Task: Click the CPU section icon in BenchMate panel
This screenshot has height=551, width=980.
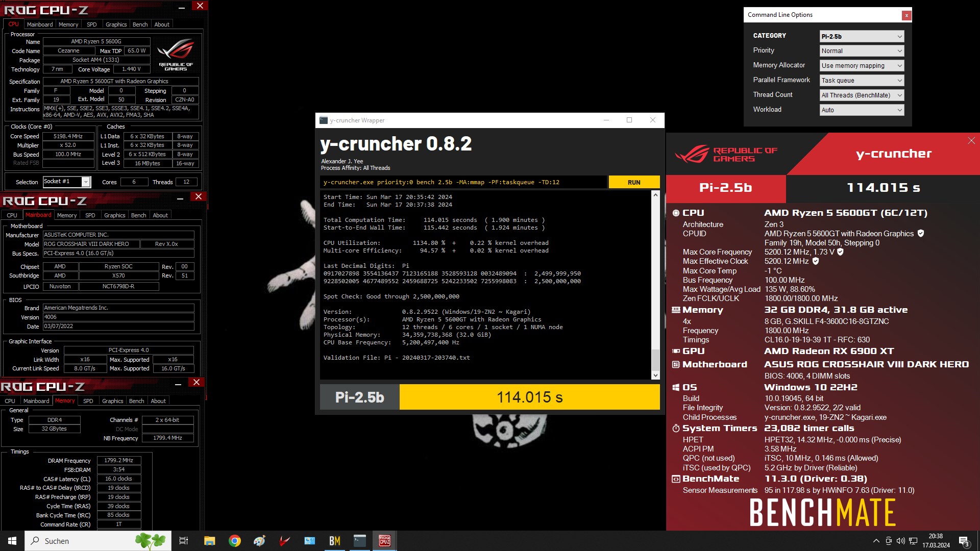Action: 676,213
